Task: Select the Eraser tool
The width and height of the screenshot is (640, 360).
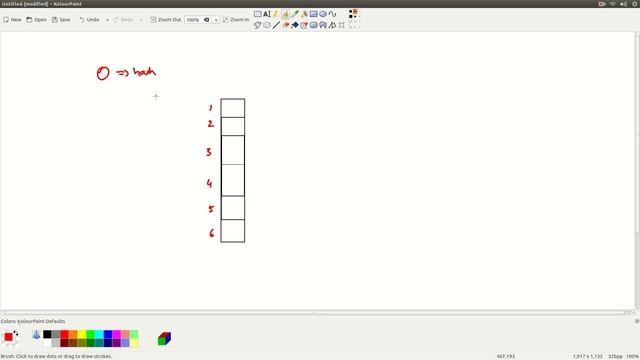Action: point(286,25)
